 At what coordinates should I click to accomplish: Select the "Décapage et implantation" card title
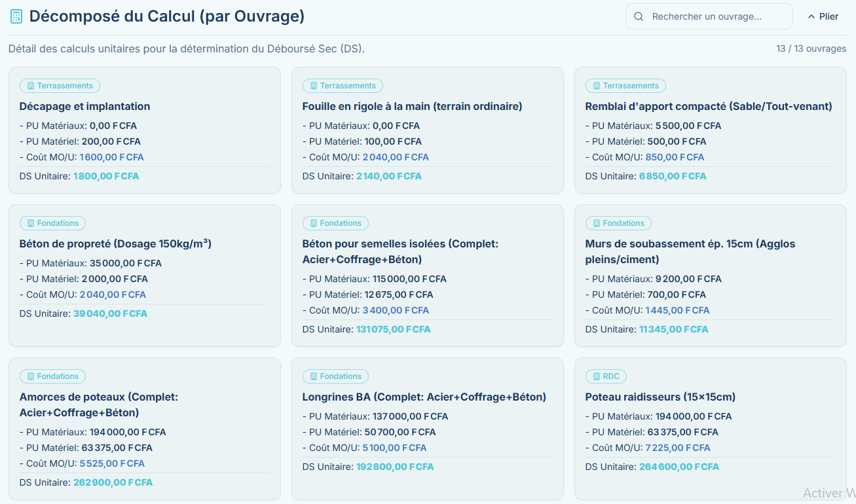(x=85, y=106)
